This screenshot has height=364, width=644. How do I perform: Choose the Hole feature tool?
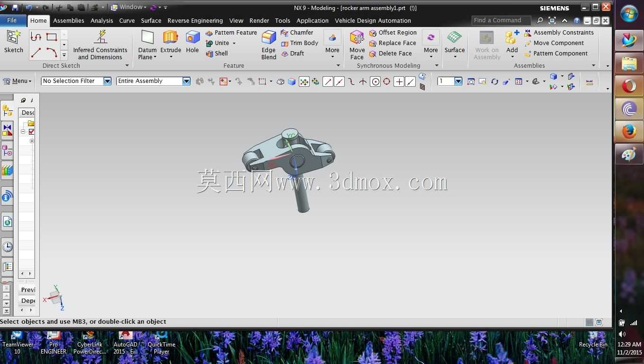pyautogui.click(x=192, y=42)
